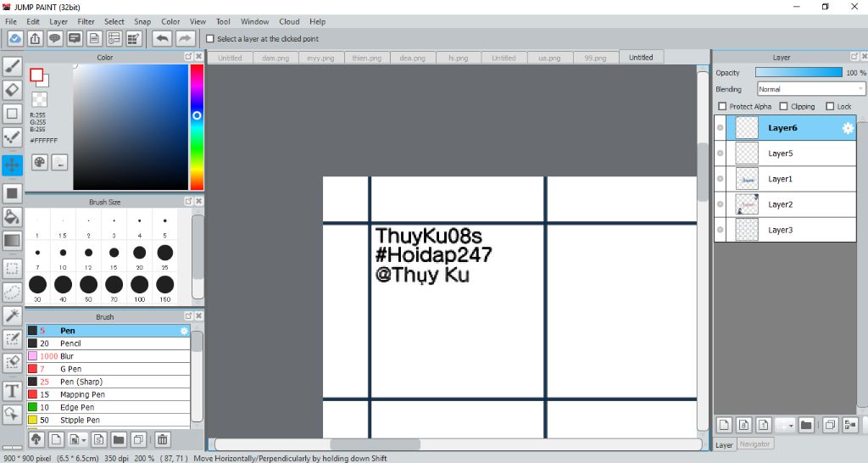Add new brush folder icon
This screenshot has width=868, height=463.
(x=118, y=440)
